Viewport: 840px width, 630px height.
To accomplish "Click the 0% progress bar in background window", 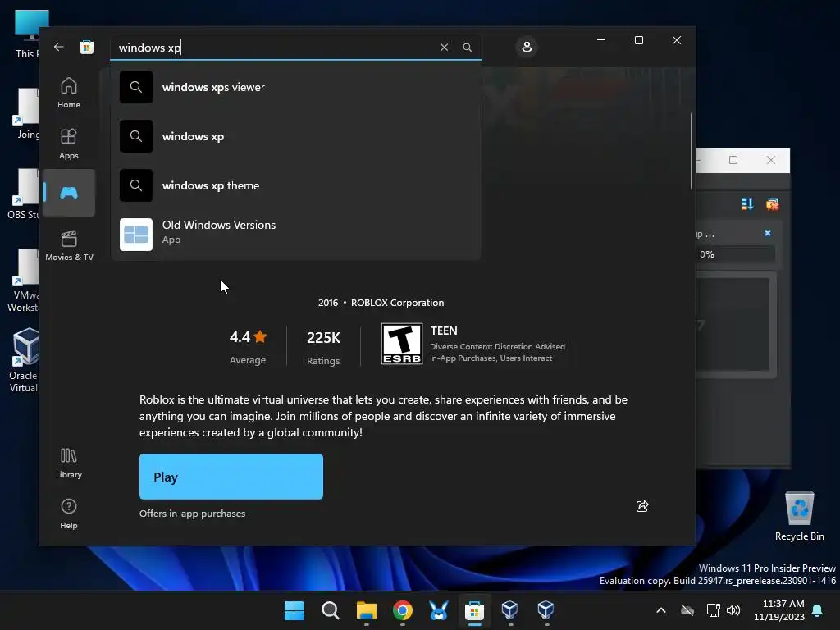I will [735, 254].
